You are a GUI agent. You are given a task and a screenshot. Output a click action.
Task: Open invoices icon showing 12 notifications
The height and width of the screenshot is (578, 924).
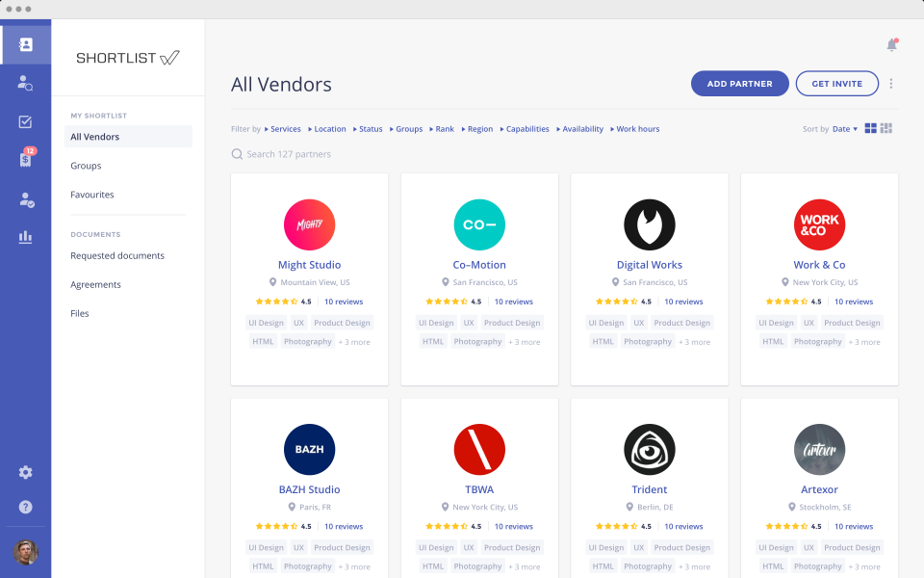(26, 161)
